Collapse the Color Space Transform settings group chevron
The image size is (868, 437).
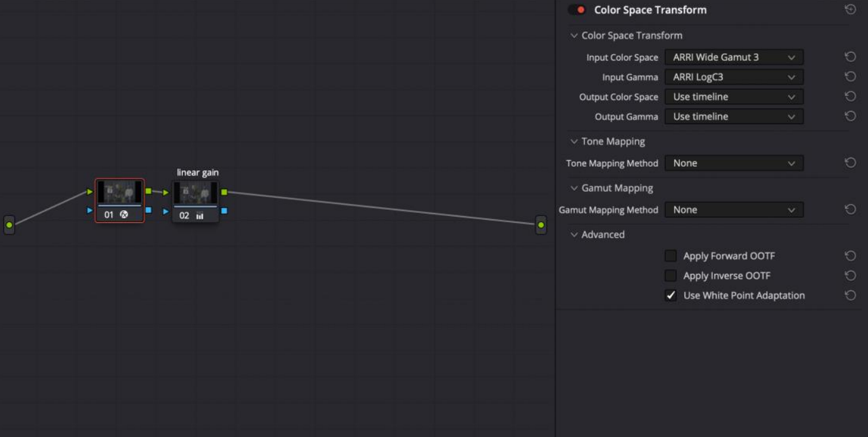pos(574,36)
